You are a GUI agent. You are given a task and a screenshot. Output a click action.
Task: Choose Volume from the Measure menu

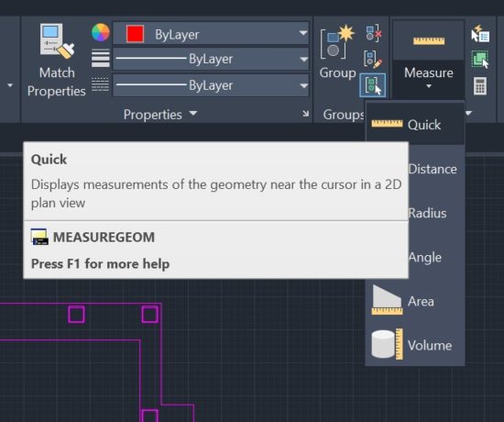pyautogui.click(x=414, y=345)
